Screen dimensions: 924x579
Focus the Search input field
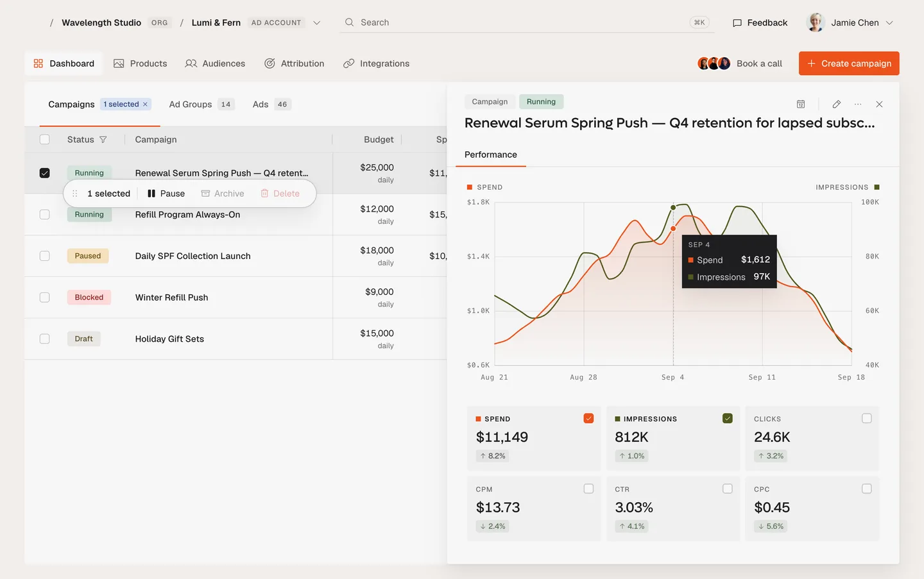pos(528,22)
